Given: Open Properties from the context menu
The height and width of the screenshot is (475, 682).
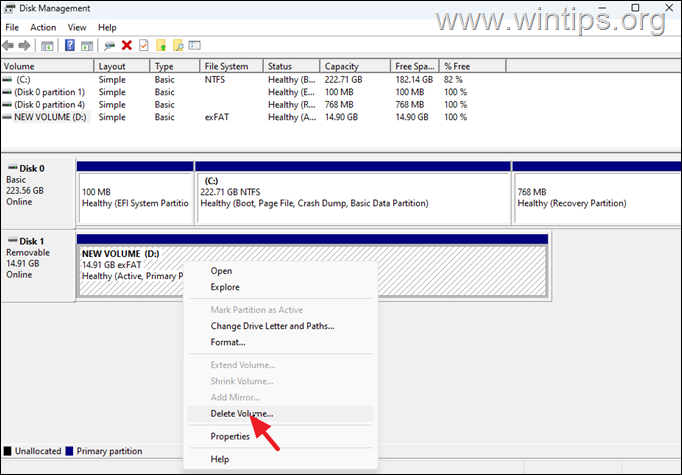Looking at the screenshot, I should pos(230,436).
